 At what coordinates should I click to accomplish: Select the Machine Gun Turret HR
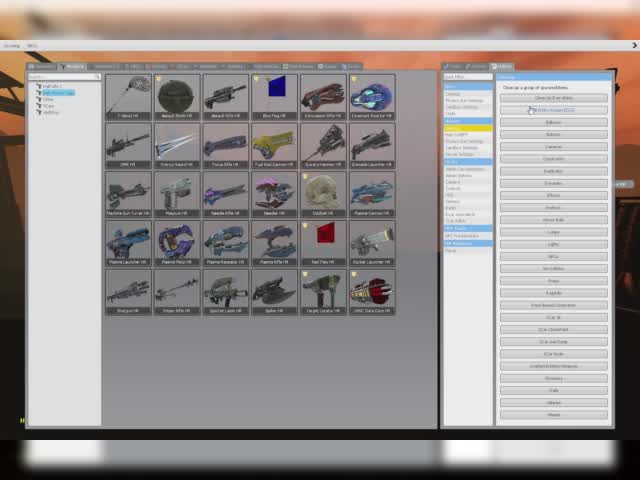[x=128, y=194]
